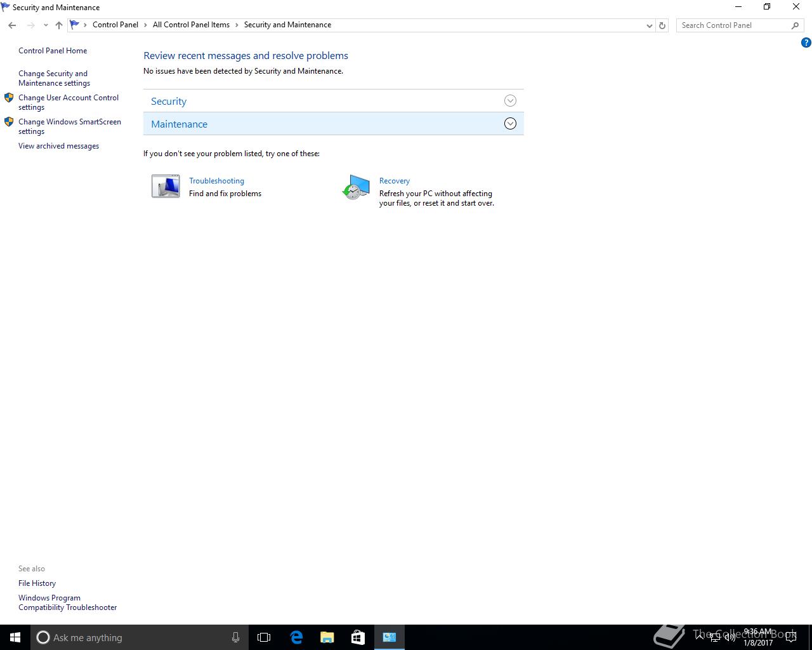Open the Windows Start menu

15,637
